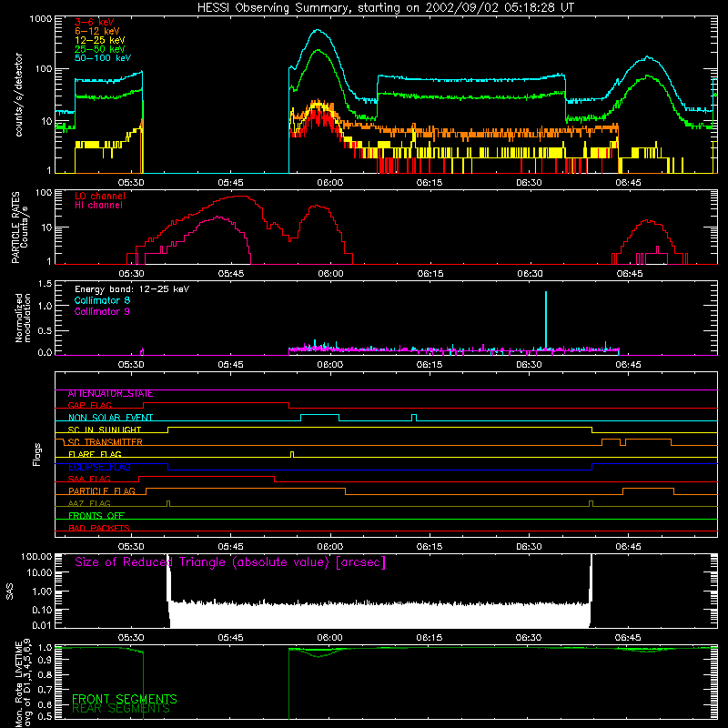
Task: Click the REAR SEGMENTS legend label
Action: pos(121,709)
